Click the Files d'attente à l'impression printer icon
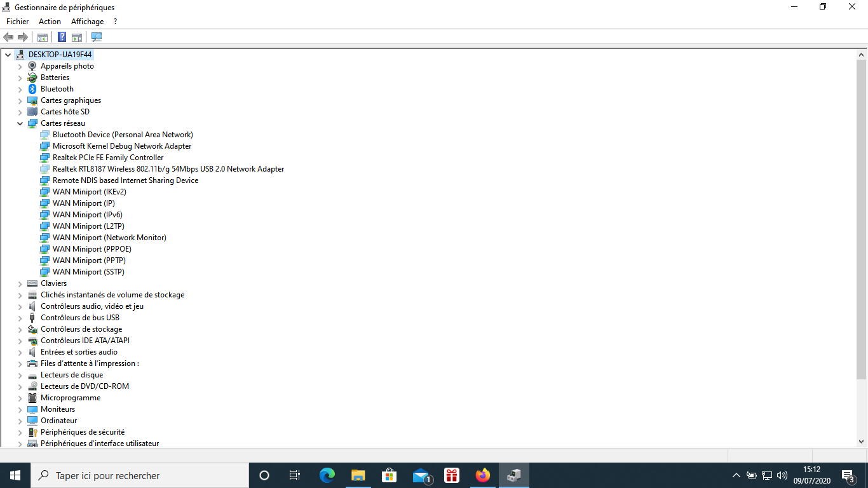868x488 pixels. [32, 363]
